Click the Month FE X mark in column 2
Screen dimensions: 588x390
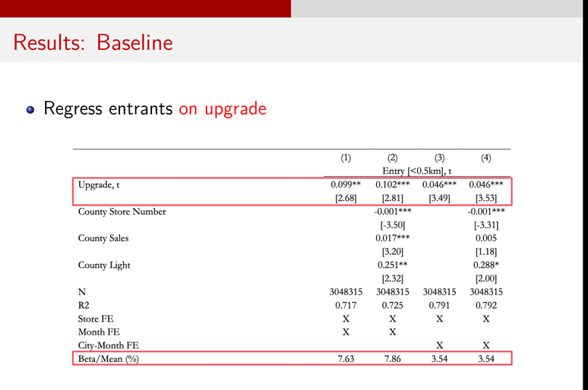(392, 332)
